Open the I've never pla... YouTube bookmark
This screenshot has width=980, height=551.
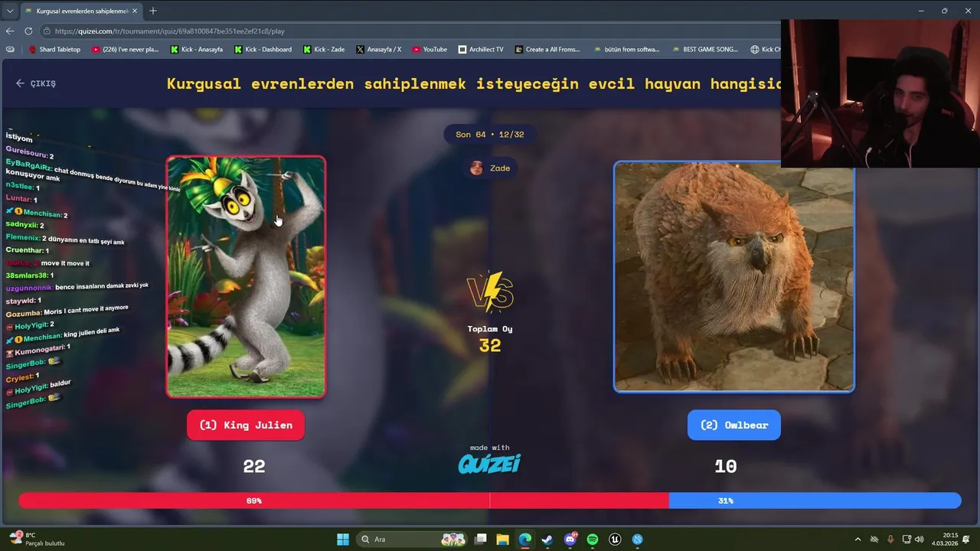(x=125, y=50)
